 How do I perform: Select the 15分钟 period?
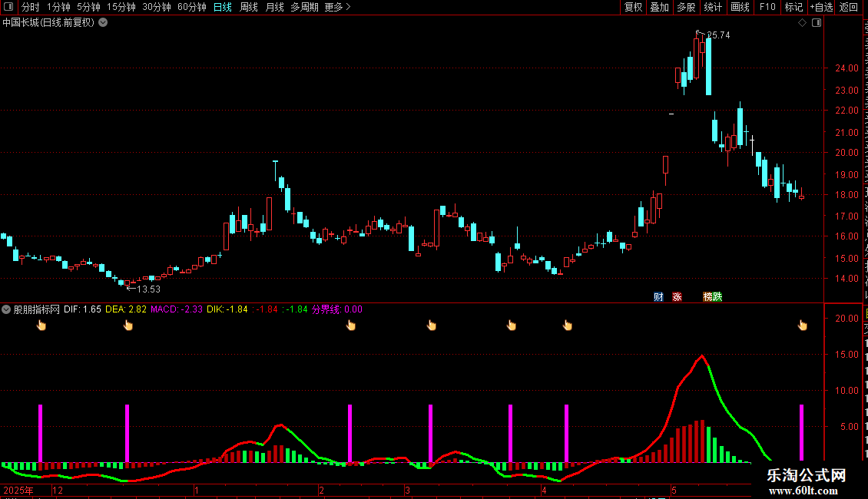click(121, 7)
